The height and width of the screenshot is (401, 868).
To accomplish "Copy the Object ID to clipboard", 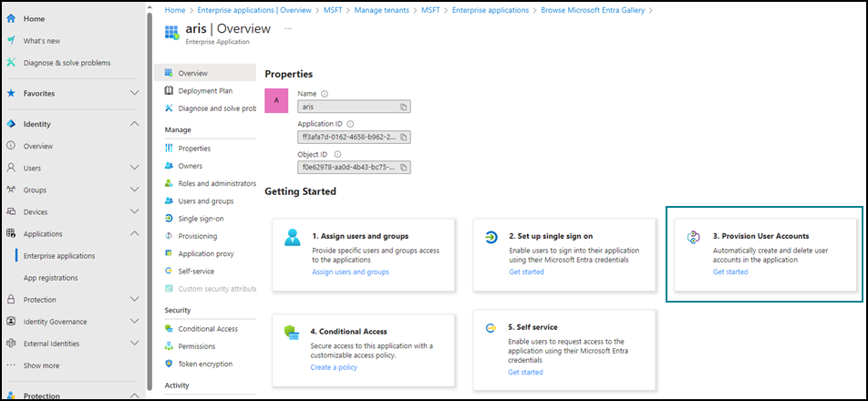I will pos(404,167).
